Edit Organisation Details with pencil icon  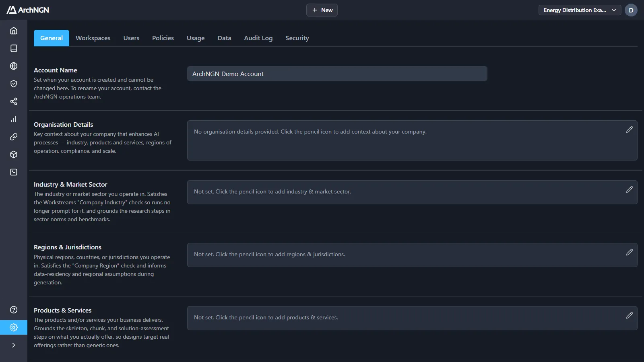click(x=630, y=130)
